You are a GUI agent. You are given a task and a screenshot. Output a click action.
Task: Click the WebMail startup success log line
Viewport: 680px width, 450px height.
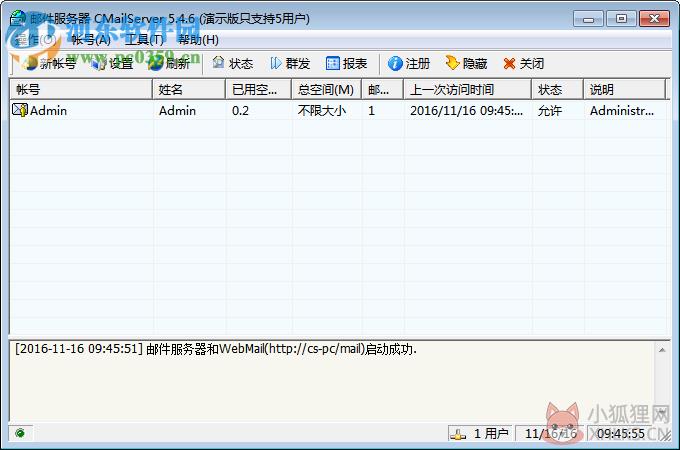coord(216,349)
